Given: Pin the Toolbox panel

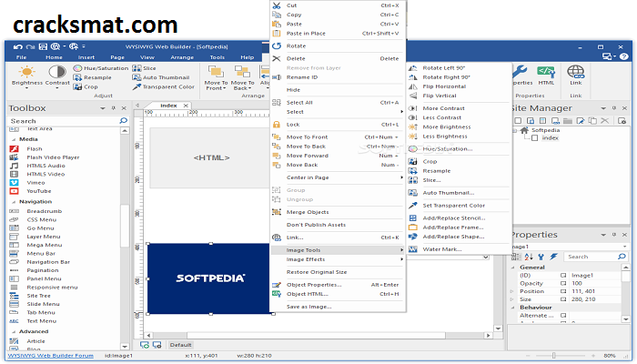Looking at the screenshot, I should (x=114, y=108).
